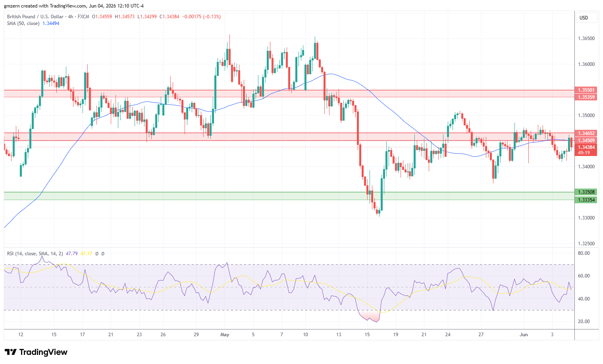Click the 1.36000 price axis tick
The image size is (603, 364).
(x=586, y=64)
